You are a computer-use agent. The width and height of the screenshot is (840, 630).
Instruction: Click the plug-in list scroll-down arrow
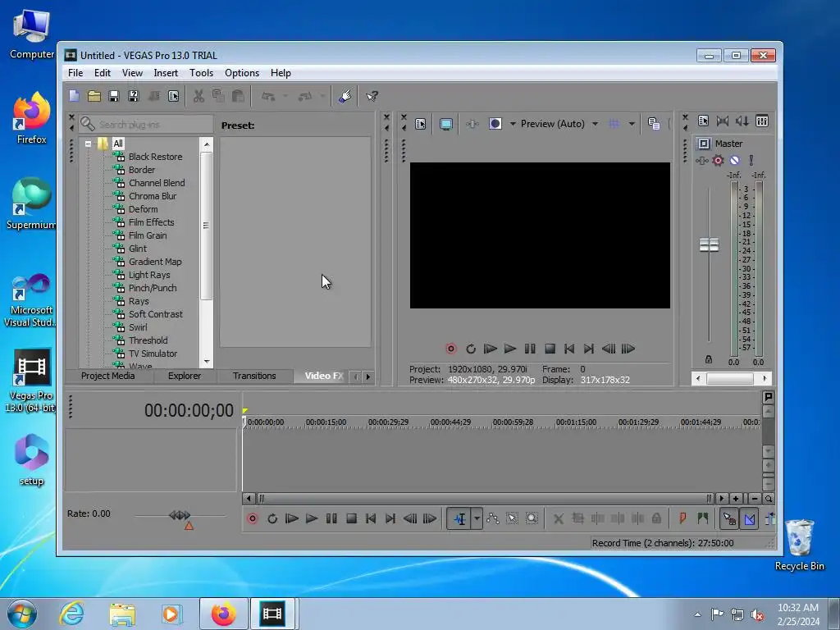207,362
